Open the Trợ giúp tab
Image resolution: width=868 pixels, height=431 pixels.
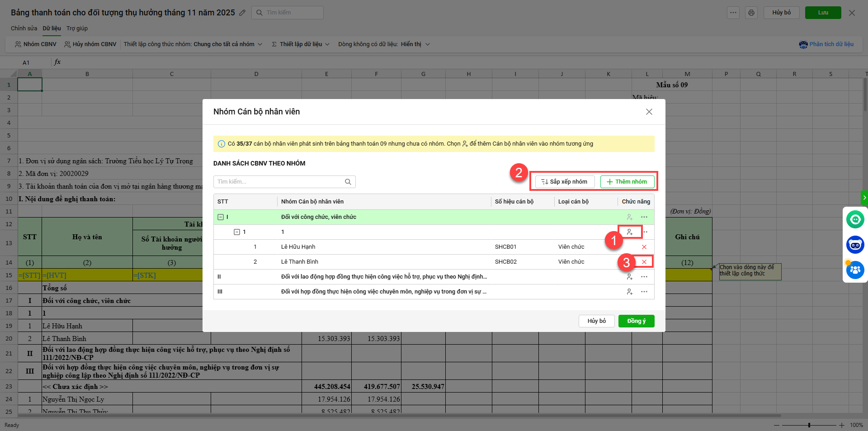(77, 28)
